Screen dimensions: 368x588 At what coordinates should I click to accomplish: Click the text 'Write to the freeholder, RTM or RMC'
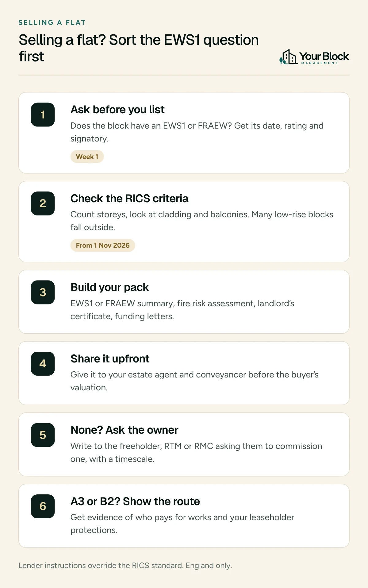pos(142,446)
